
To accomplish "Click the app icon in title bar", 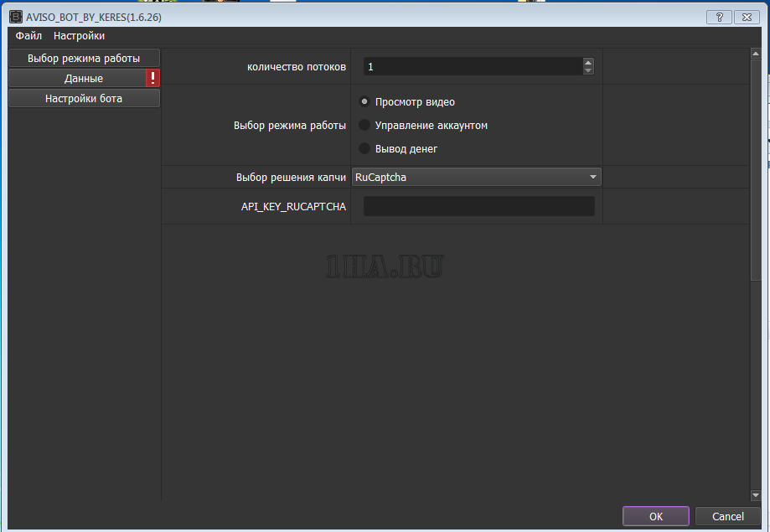I will click(15, 17).
